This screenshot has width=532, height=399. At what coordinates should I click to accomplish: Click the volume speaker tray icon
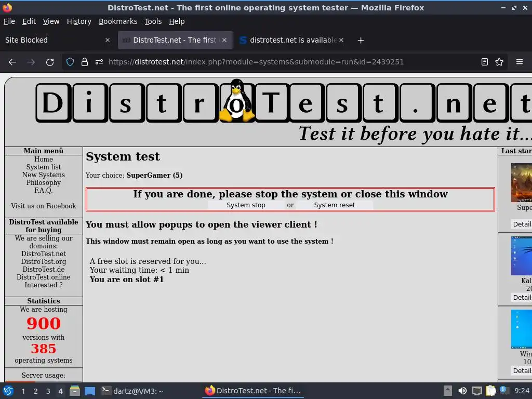(x=462, y=391)
